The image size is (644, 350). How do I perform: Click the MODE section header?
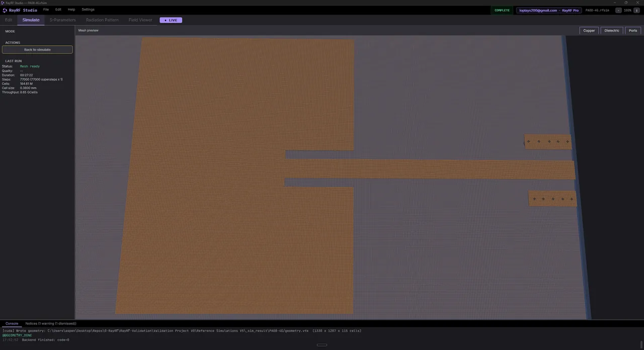[10, 31]
